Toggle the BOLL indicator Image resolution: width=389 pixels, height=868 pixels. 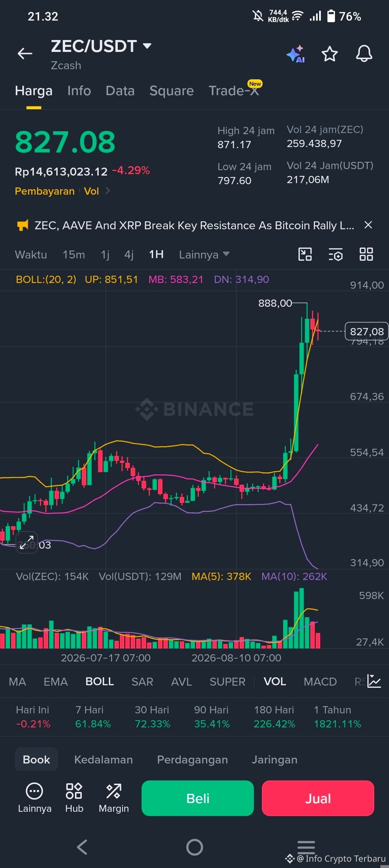click(100, 681)
